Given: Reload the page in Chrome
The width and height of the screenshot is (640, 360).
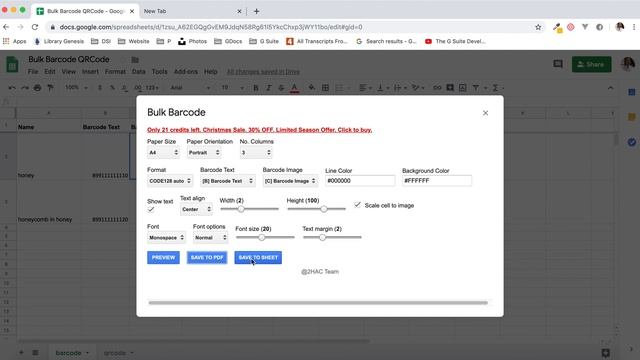Looking at the screenshot, I should pos(35,27).
